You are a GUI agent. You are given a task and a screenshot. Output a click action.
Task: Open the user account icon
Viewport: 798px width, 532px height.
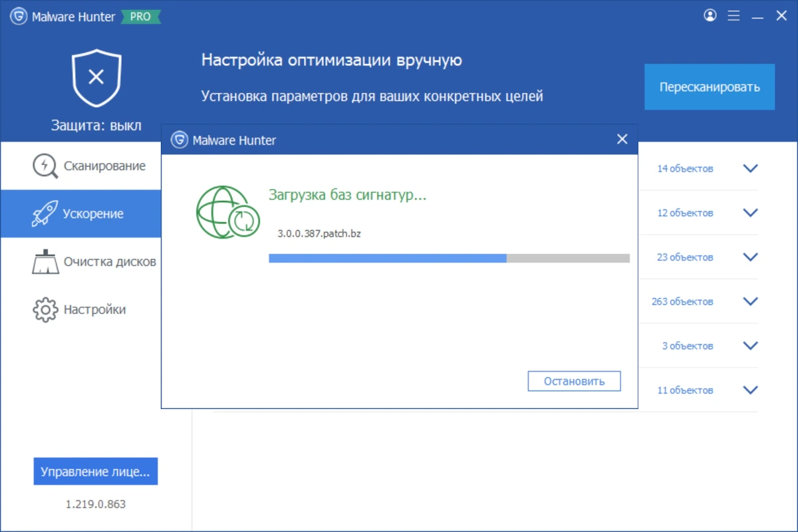710,15
